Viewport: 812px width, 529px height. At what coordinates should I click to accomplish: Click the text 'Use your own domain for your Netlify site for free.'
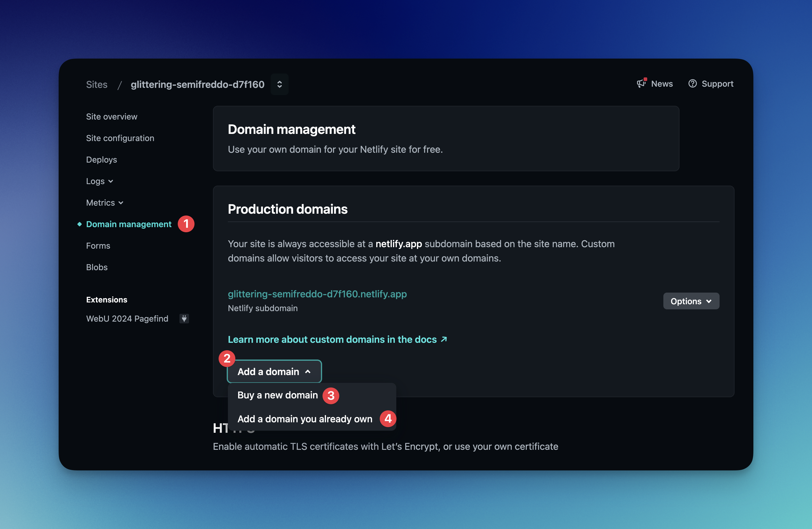pos(335,149)
